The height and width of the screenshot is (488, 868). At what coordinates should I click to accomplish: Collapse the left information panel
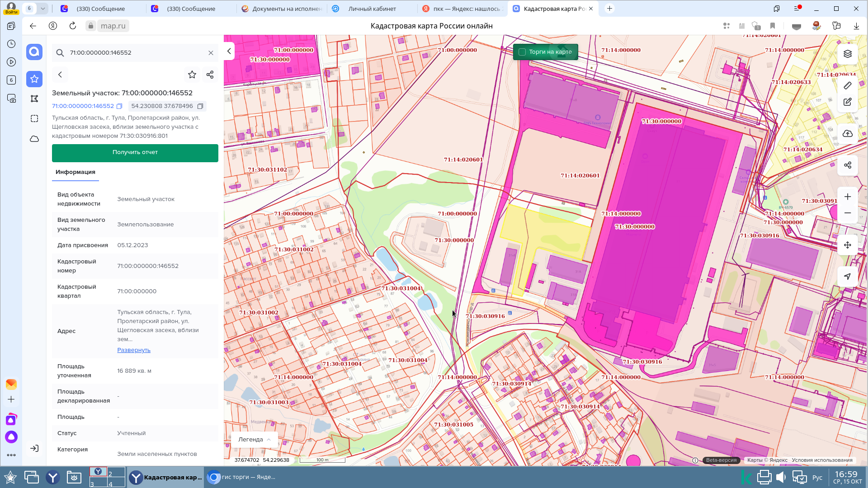pos(229,51)
